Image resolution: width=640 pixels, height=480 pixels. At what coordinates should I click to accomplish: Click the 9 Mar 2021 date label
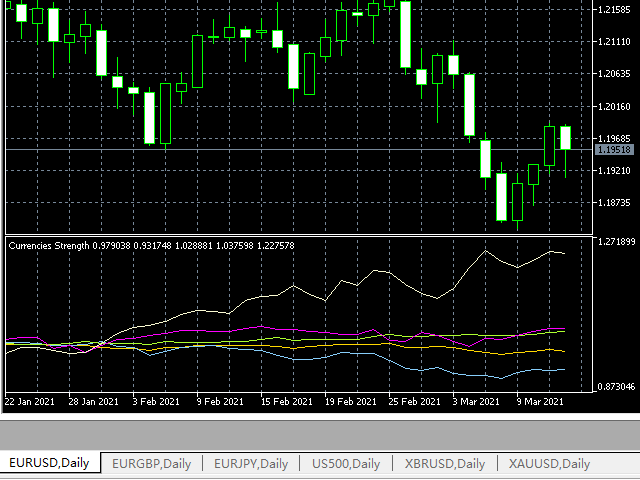click(x=541, y=401)
